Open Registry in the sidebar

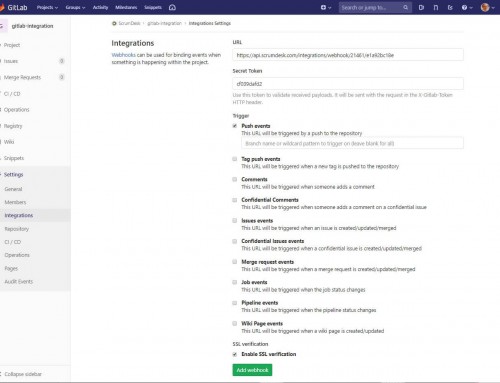coord(13,126)
